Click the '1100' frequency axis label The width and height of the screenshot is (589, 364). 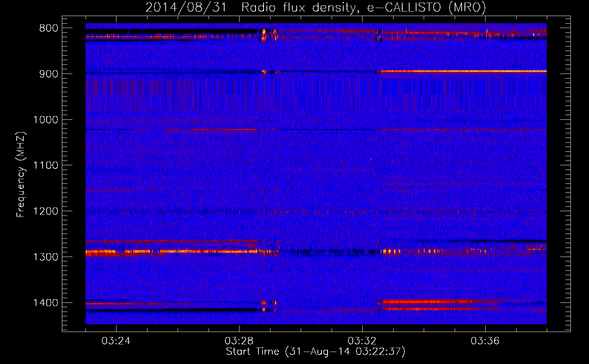46,166
